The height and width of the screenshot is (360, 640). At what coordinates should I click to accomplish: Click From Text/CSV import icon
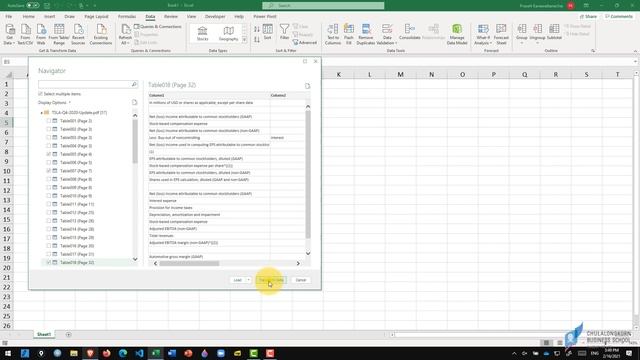pyautogui.click(x=25, y=29)
